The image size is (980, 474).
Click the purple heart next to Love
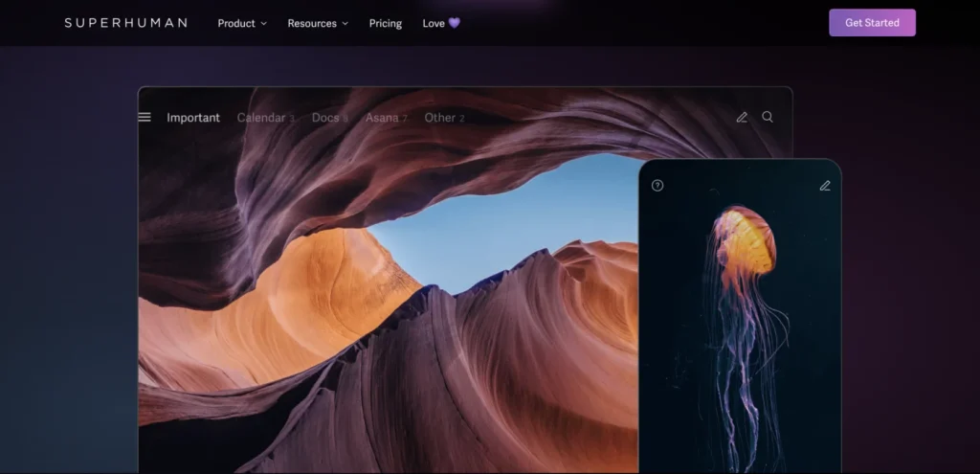455,23
